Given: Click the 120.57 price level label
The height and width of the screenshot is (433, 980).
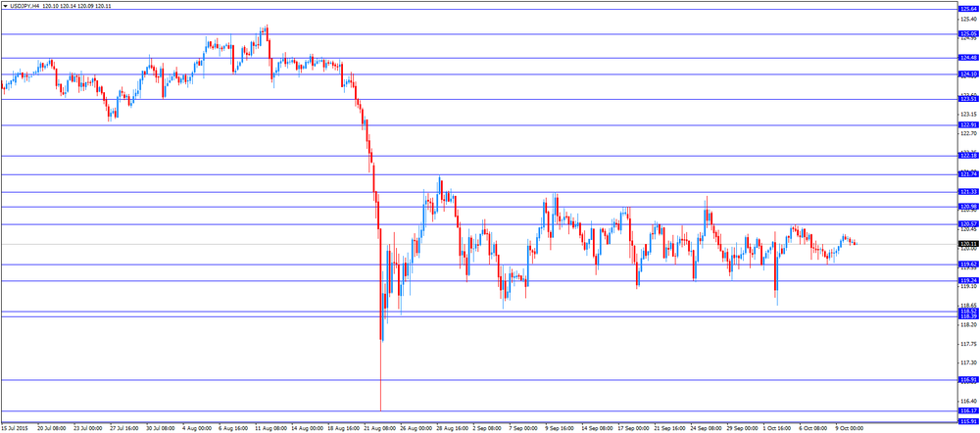Looking at the screenshot, I should tap(968, 224).
